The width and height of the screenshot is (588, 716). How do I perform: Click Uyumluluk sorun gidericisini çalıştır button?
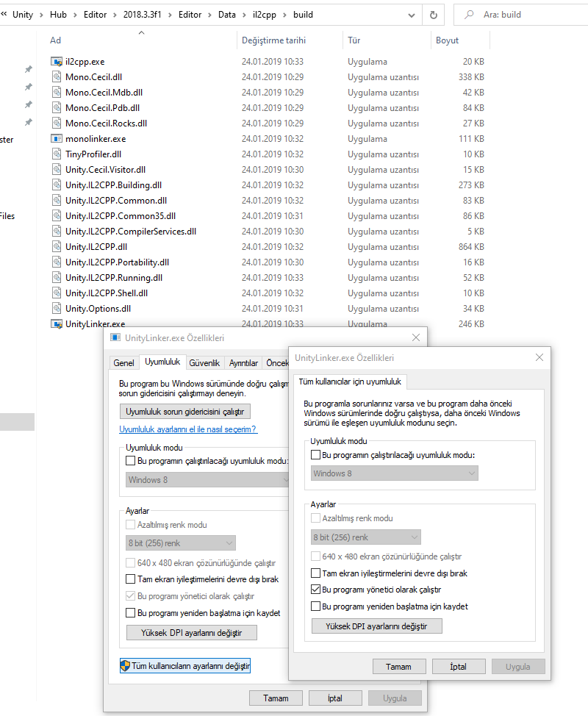pos(185,412)
